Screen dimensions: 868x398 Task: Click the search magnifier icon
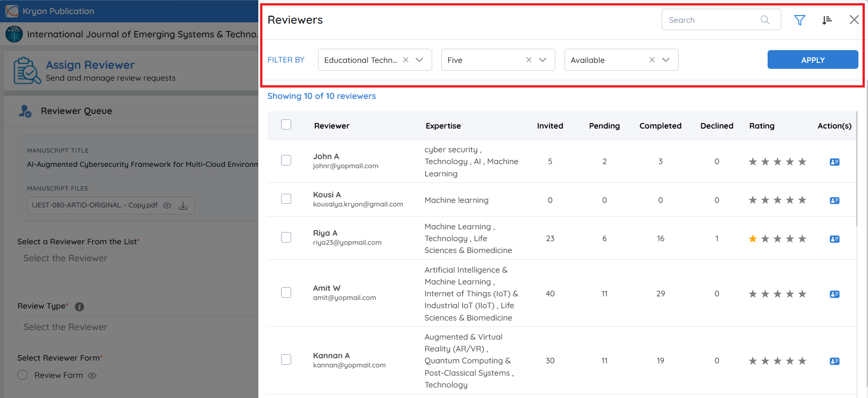[765, 20]
